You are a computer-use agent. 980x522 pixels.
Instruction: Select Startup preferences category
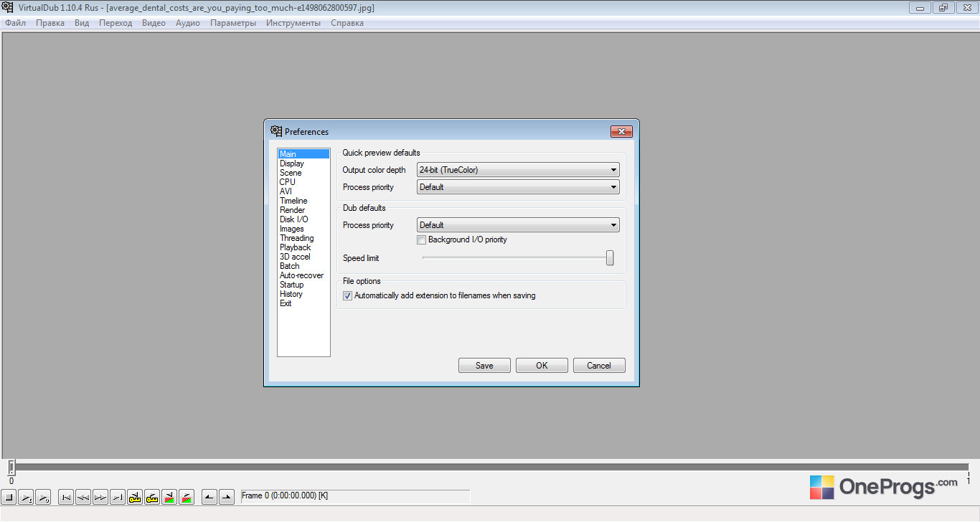tap(303, 285)
